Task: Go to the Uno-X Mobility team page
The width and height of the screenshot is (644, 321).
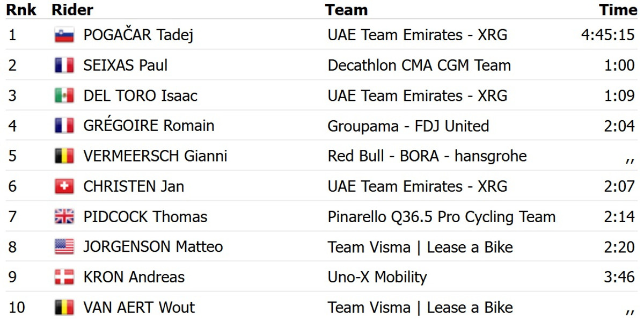Action: coord(377,277)
